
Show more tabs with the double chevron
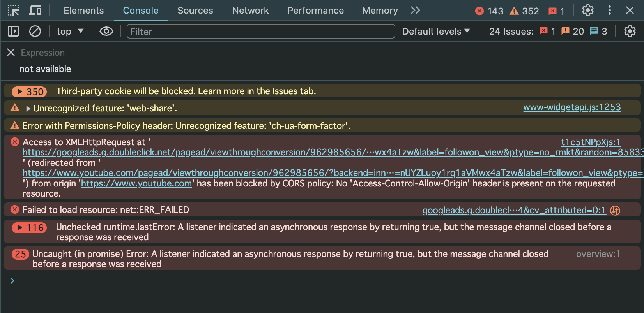[416, 11]
